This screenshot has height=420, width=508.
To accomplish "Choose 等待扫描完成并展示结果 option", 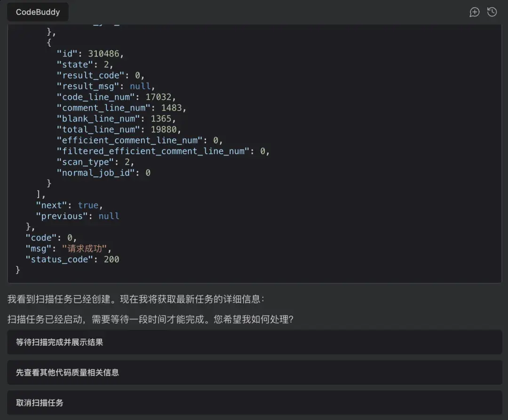I will [254, 342].
